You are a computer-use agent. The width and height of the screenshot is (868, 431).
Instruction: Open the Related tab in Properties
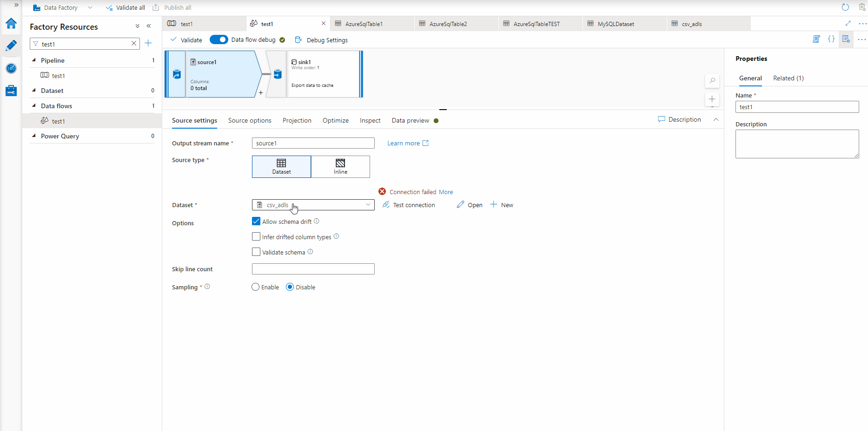tap(788, 78)
